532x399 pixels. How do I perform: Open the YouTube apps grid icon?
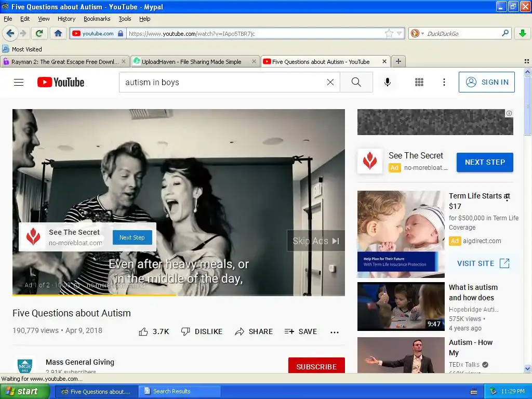click(x=419, y=82)
